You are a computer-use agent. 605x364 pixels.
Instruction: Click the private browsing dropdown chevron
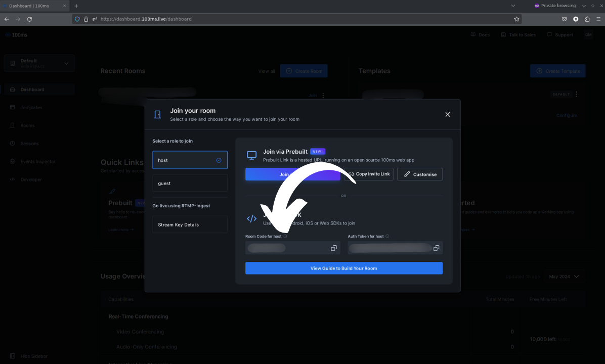(x=584, y=6)
